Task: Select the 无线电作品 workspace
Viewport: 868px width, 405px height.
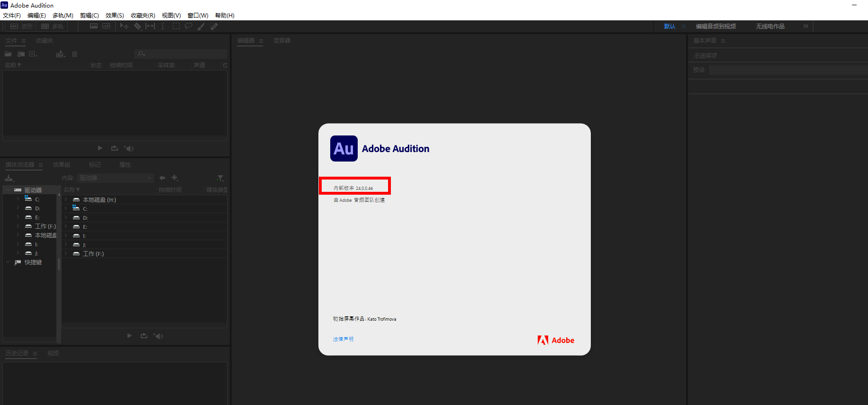Action: click(x=770, y=27)
